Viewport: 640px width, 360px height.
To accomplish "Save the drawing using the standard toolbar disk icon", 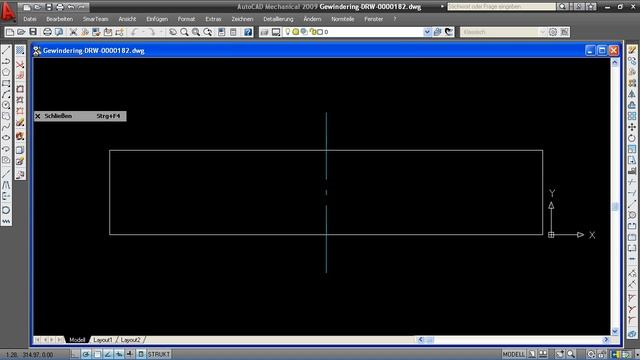I will [x=33, y=32].
